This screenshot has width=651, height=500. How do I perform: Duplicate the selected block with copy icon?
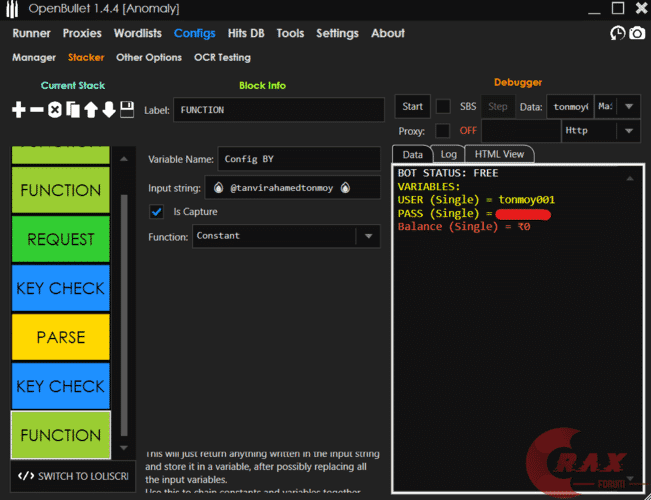(x=73, y=109)
